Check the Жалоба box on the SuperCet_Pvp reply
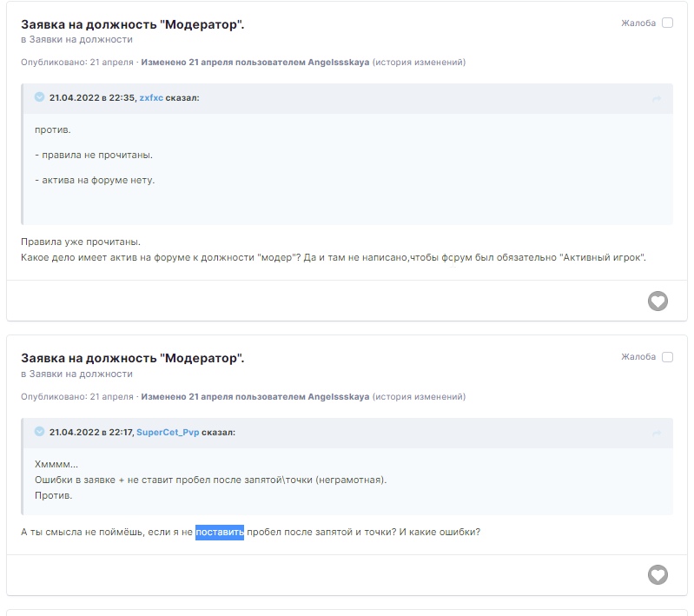694x616 pixels. 667,357
